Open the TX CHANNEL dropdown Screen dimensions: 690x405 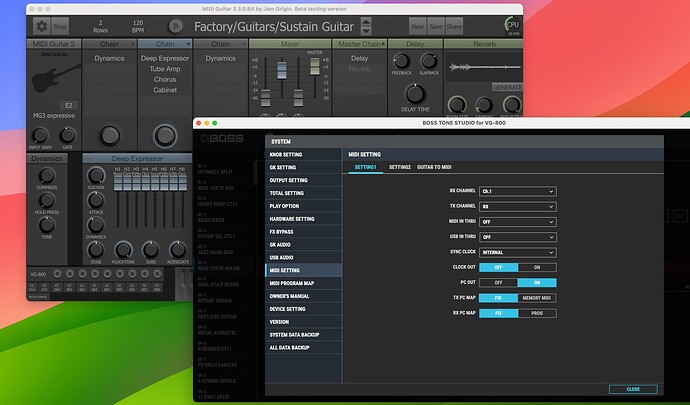click(x=518, y=206)
